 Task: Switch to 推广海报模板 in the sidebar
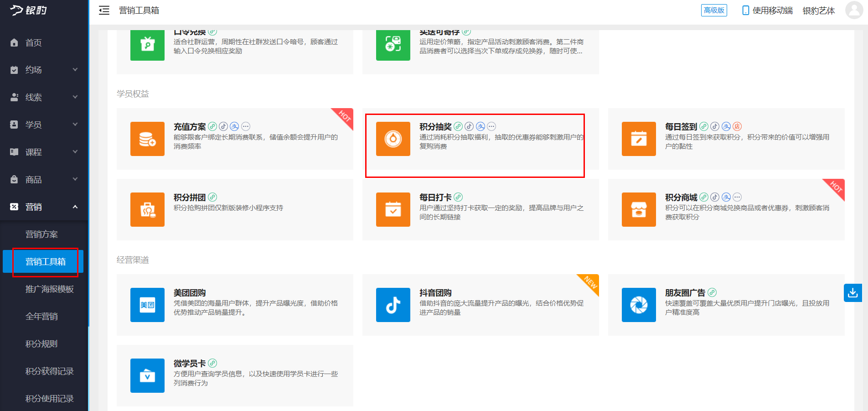(49, 289)
